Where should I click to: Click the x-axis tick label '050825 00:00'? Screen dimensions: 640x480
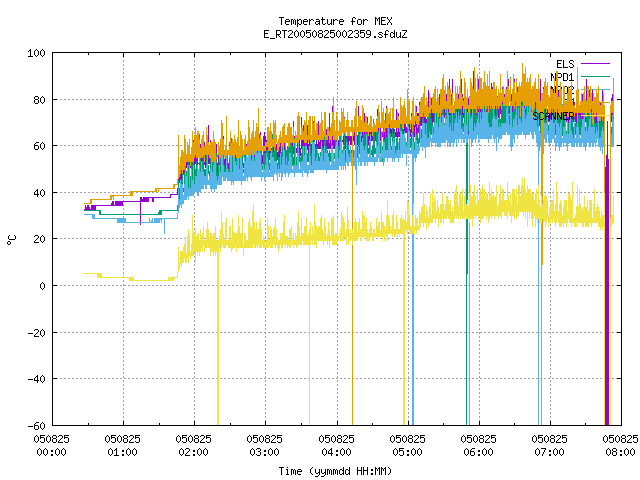[x=51, y=445]
